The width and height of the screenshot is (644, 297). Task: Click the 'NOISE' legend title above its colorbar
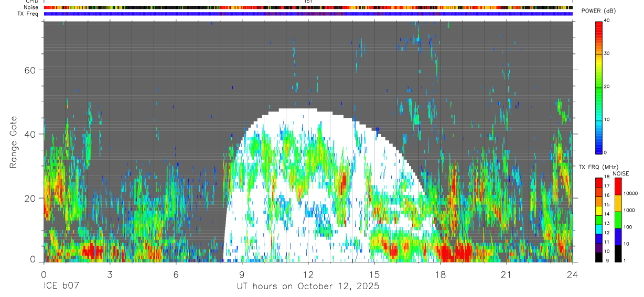[621, 173]
